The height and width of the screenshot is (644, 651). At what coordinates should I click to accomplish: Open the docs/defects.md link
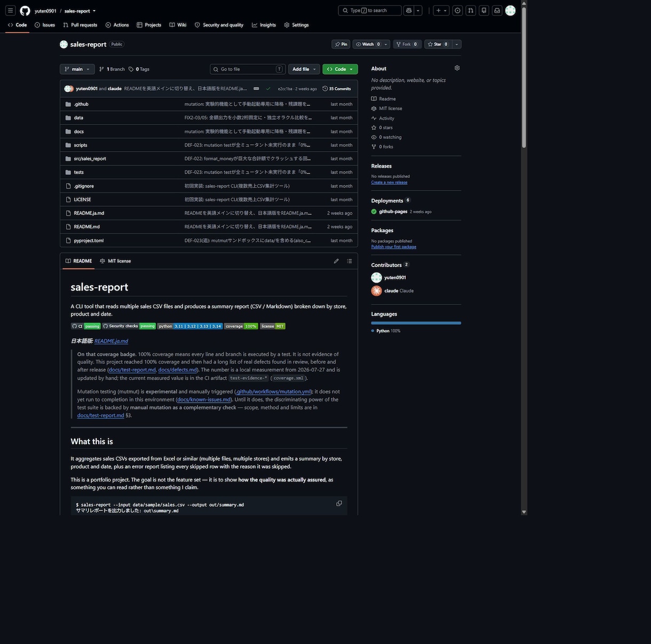(178, 370)
